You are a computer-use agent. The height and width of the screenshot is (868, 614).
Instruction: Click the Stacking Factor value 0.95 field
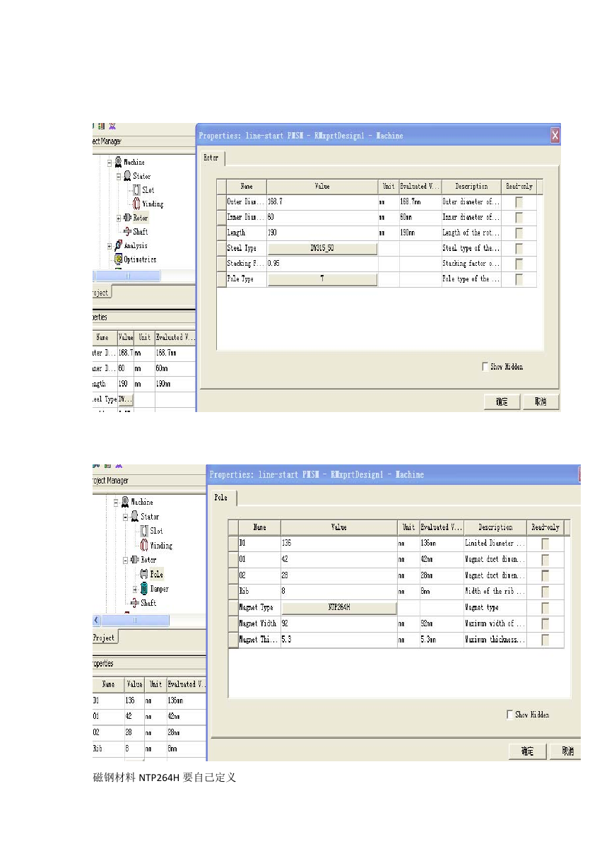click(x=322, y=264)
